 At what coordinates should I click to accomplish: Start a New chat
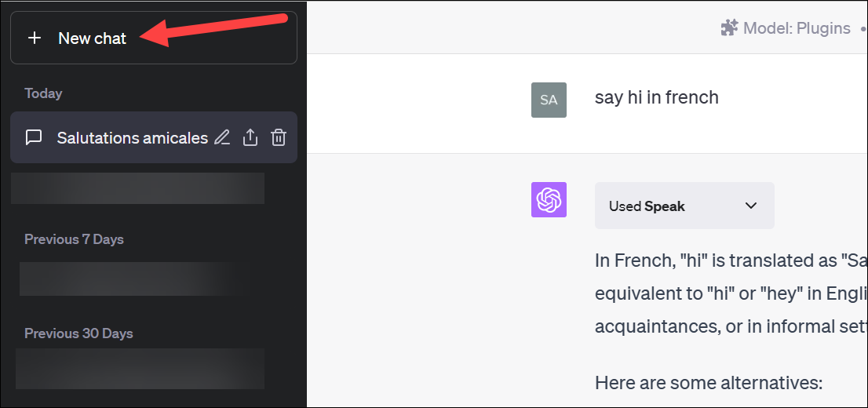click(x=154, y=38)
